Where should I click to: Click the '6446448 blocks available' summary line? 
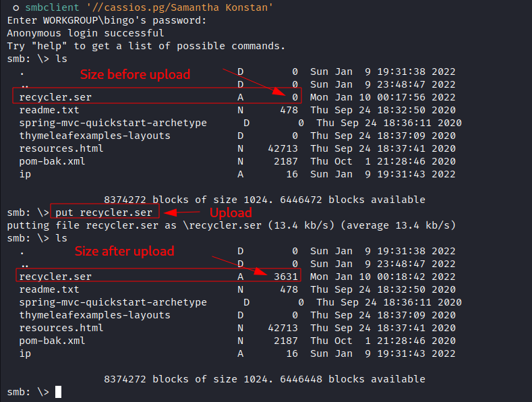tap(264, 379)
